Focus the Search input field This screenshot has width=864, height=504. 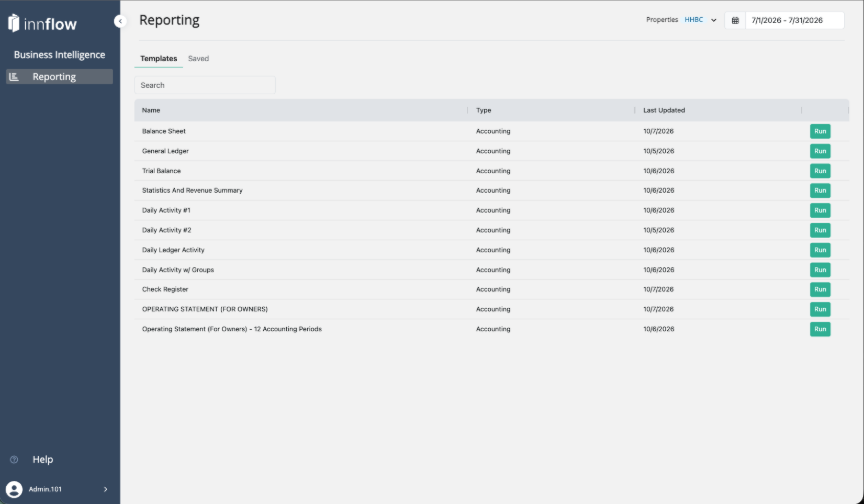click(x=205, y=85)
